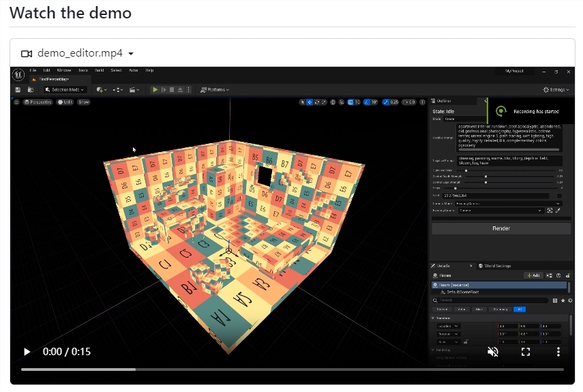This screenshot has width=583, height=392.
Task: Click the eyedropper icon beside Painting Camera
Action: pos(558,211)
